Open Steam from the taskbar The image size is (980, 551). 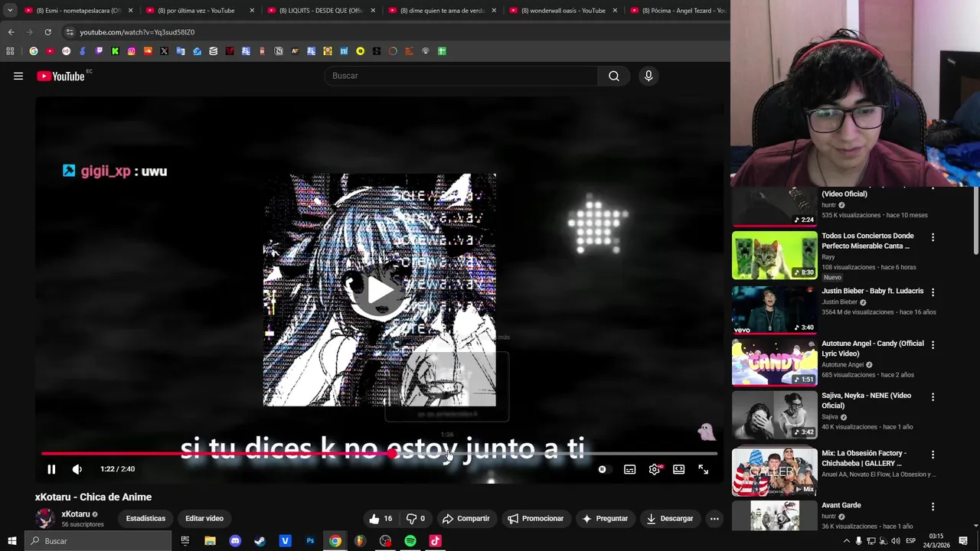pos(260,541)
